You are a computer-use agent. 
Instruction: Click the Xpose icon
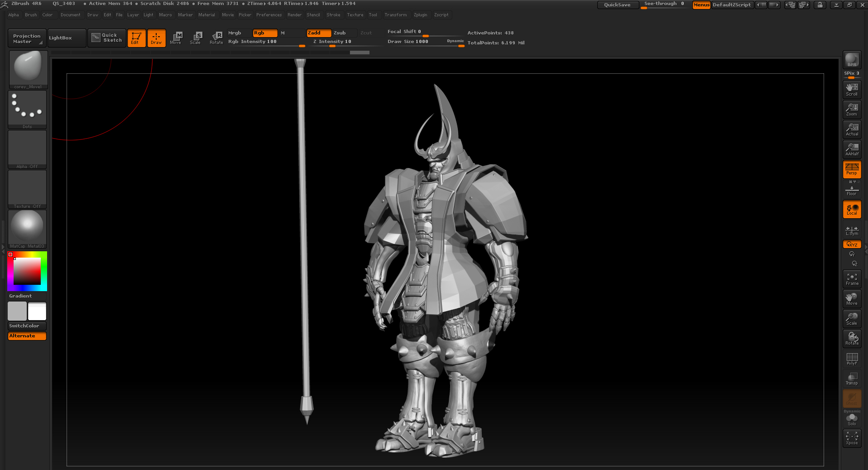(852, 438)
